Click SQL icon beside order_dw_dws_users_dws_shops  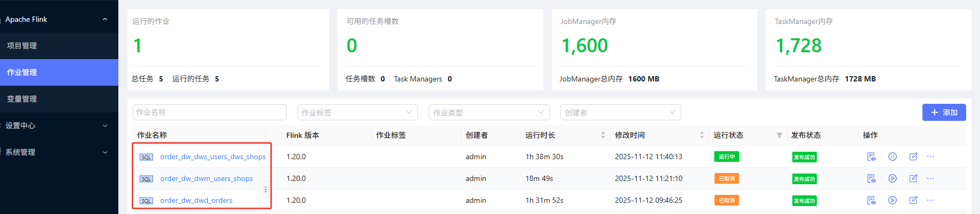point(146,157)
